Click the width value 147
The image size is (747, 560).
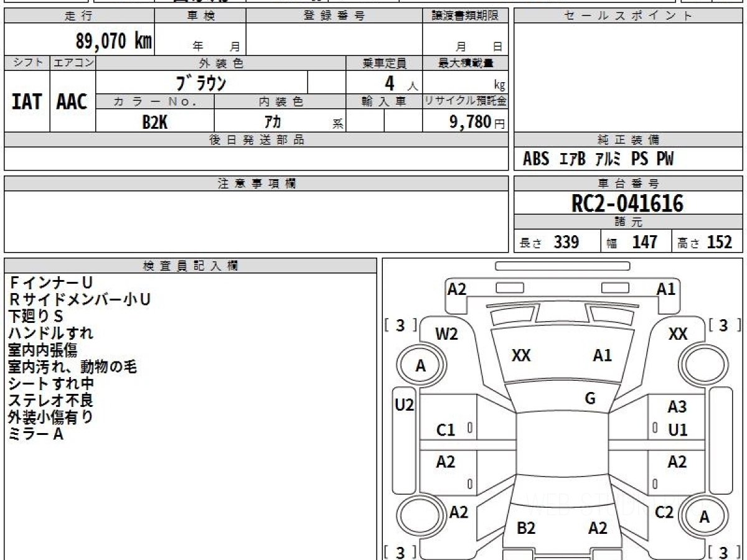[x=644, y=242]
